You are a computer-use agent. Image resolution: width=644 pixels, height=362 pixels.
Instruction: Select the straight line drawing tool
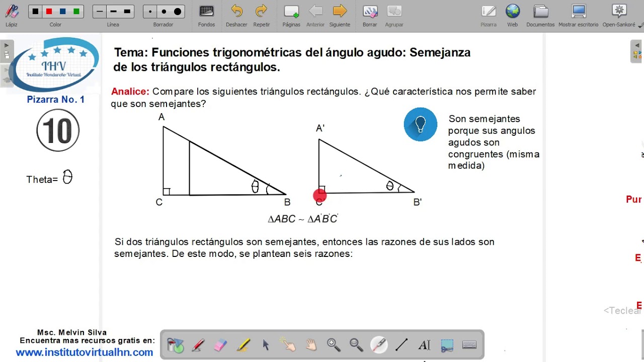click(401, 345)
